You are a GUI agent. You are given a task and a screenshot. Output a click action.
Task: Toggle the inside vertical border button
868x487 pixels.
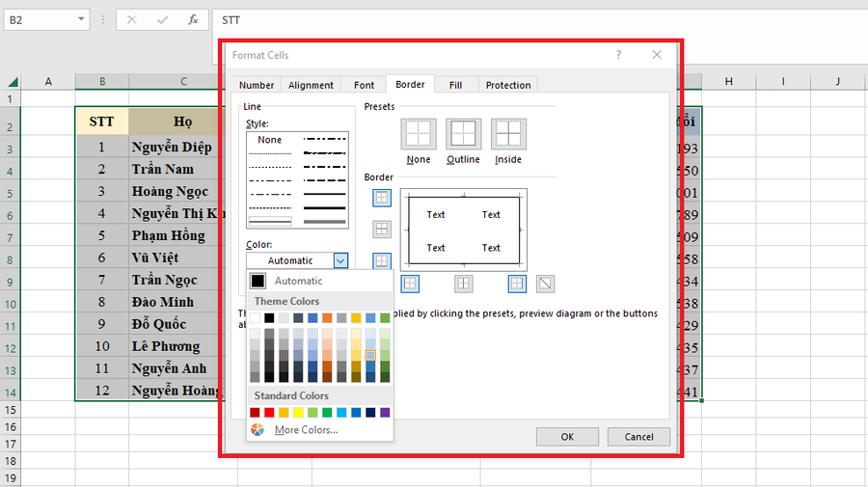[463, 284]
